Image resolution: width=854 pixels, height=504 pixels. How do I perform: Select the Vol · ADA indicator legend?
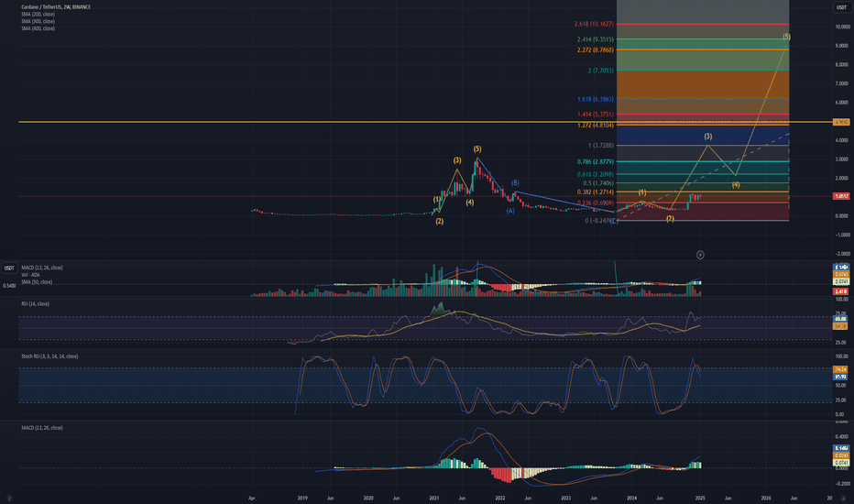point(30,275)
